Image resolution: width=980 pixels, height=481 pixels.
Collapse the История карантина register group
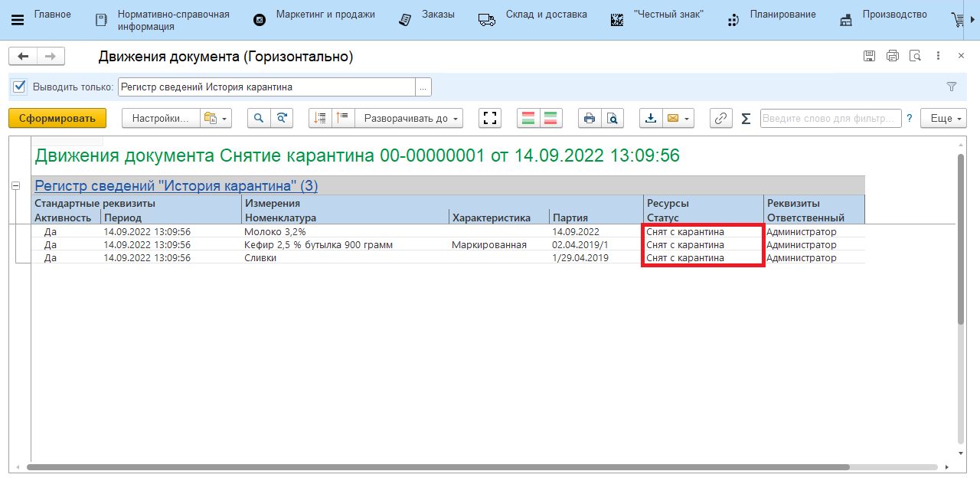coord(15,185)
